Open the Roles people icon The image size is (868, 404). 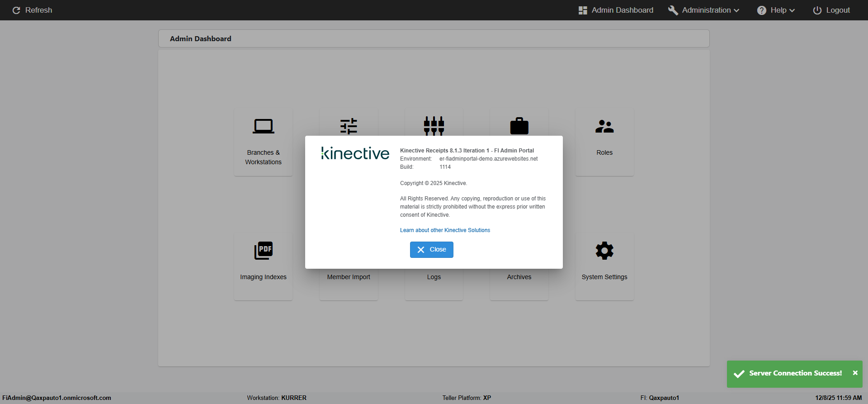[604, 126]
